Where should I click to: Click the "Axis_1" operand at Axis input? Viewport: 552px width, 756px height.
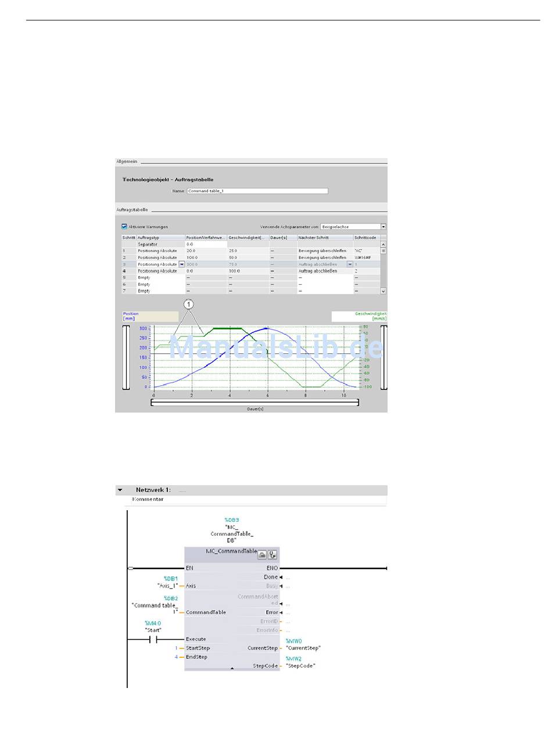[x=168, y=586]
